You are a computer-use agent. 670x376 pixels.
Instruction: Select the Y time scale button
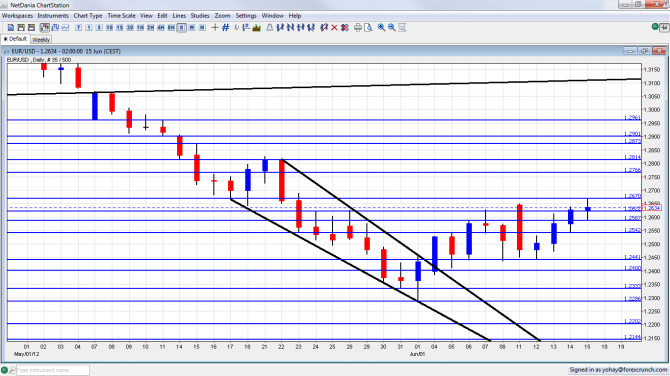click(x=78, y=27)
